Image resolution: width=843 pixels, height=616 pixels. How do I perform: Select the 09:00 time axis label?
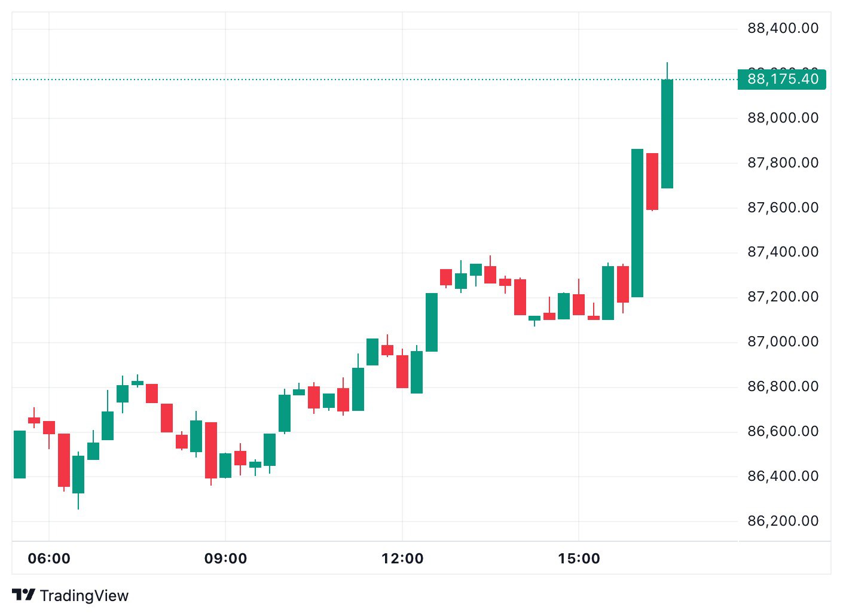(225, 559)
